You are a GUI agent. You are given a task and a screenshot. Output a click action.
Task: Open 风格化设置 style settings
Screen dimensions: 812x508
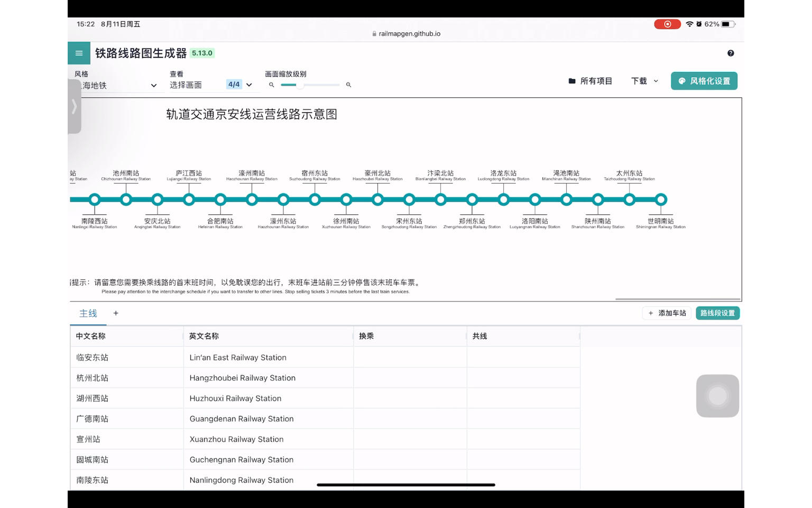704,81
